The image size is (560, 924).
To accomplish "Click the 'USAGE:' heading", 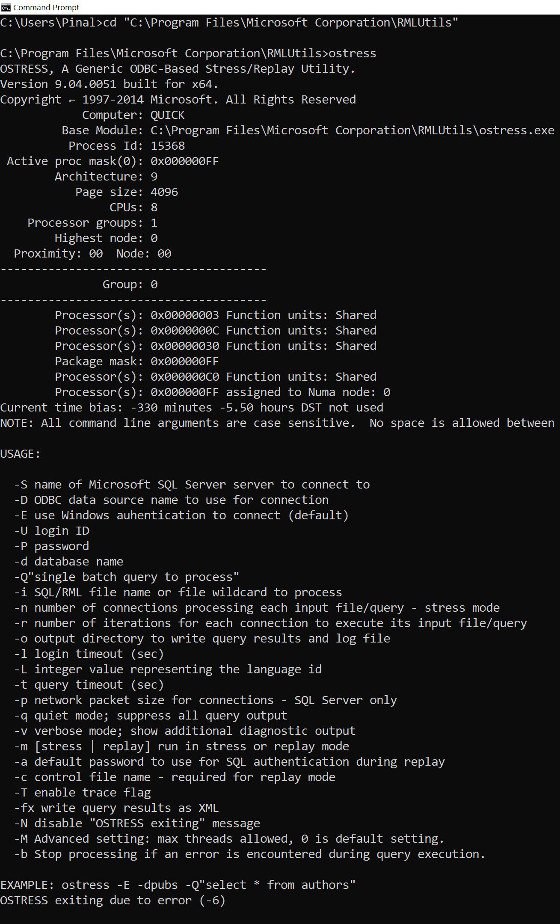I will (x=21, y=454).
